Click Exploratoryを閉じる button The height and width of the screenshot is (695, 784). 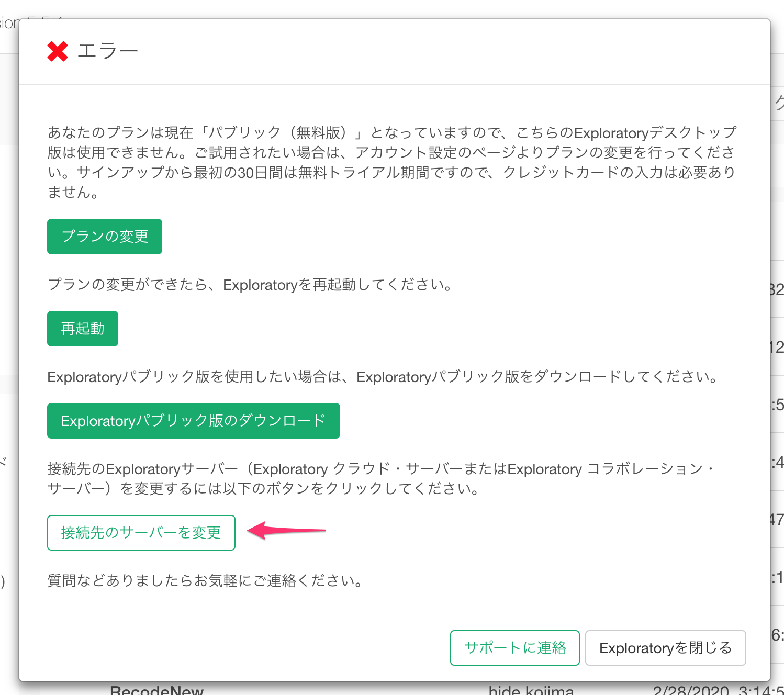coord(665,648)
